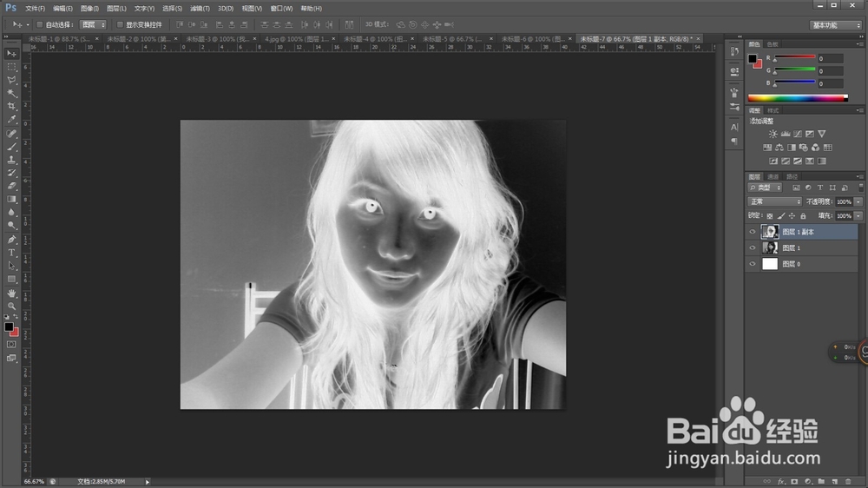This screenshot has height=488, width=868.
Task: Enable the 显示变换控件 checkbox
Action: 120,25
